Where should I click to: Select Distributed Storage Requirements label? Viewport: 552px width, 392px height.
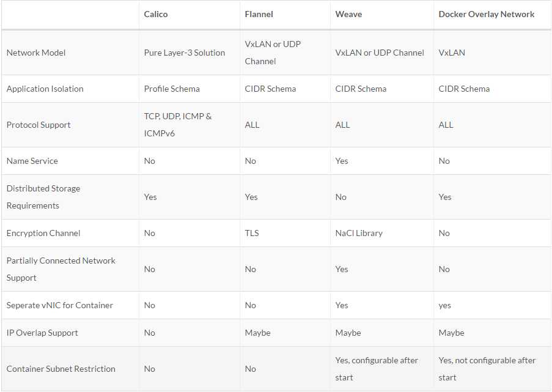click(43, 197)
